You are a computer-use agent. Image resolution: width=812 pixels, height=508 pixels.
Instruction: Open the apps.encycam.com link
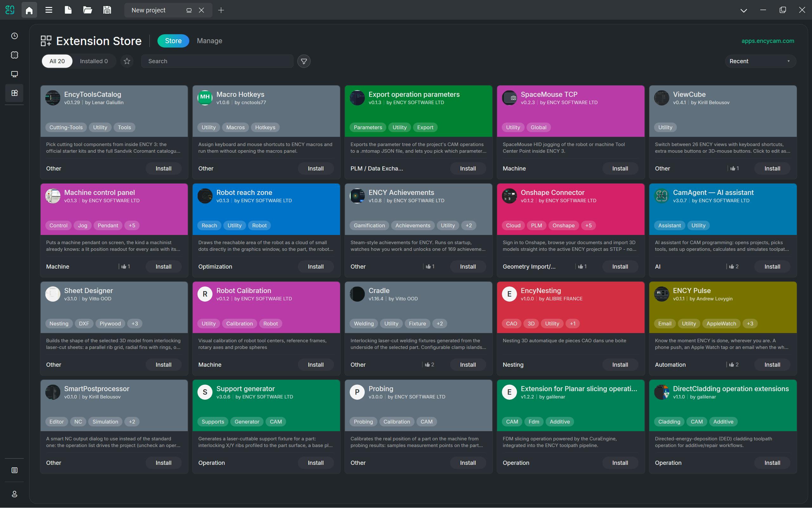pyautogui.click(x=768, y=41)
